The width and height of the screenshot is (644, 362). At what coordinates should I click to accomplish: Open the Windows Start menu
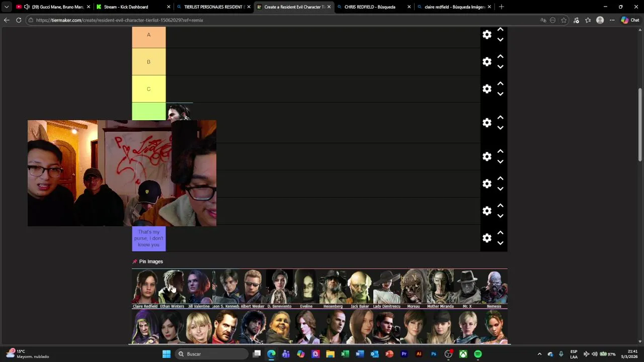(x=167, y=354)
